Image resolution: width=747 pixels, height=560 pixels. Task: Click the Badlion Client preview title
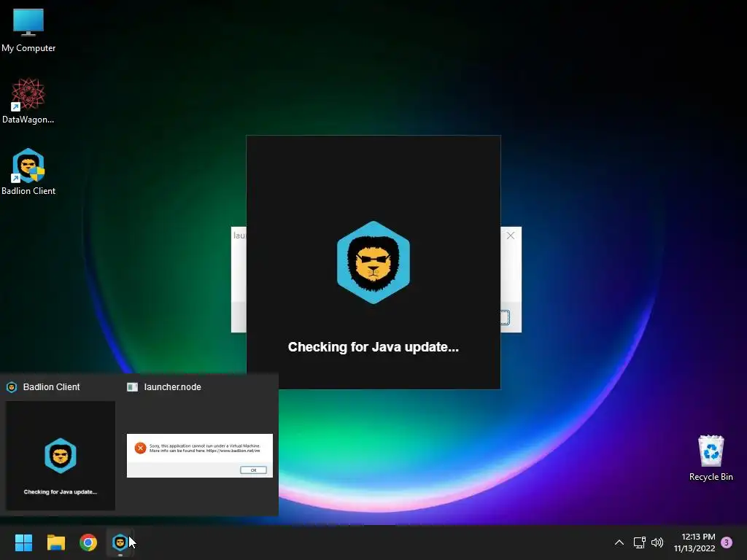[52, 387]
